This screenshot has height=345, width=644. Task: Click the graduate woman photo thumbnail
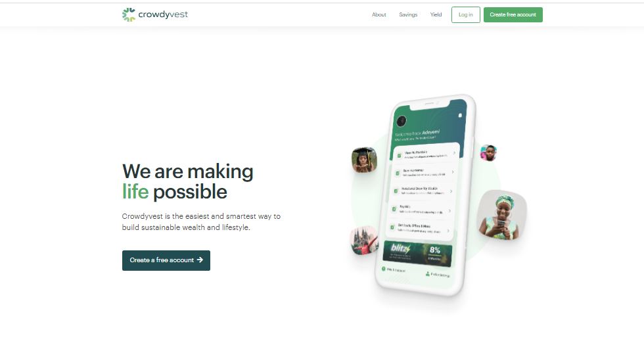(x=364, y=160)
